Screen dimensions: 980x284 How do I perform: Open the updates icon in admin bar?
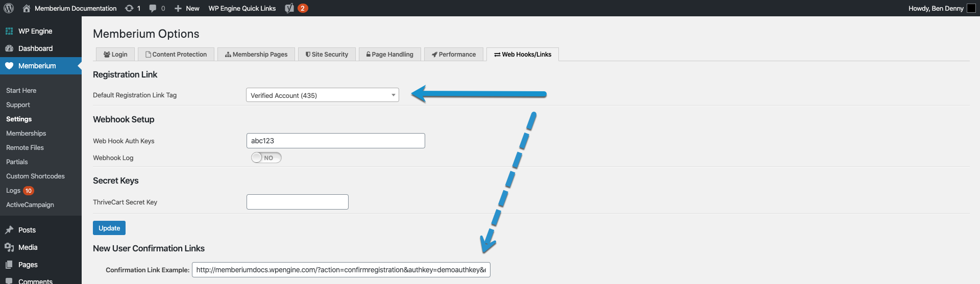click(x=129, y=8)
